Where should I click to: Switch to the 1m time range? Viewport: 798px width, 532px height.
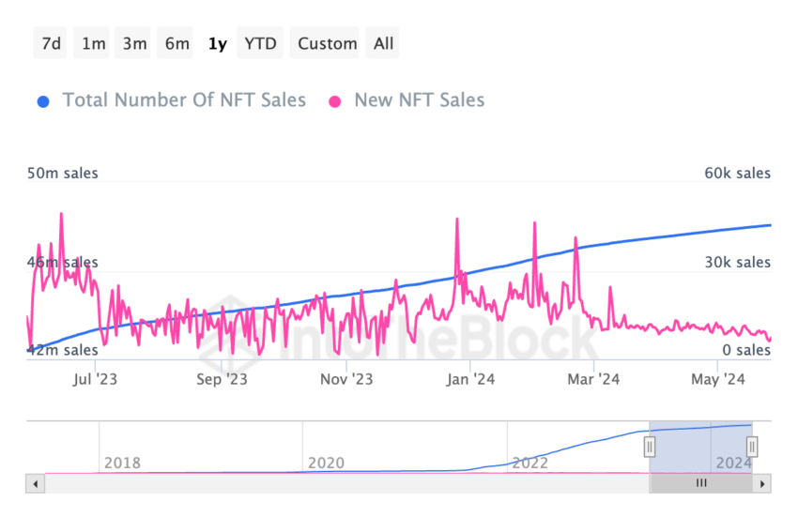tap(93, 43)
